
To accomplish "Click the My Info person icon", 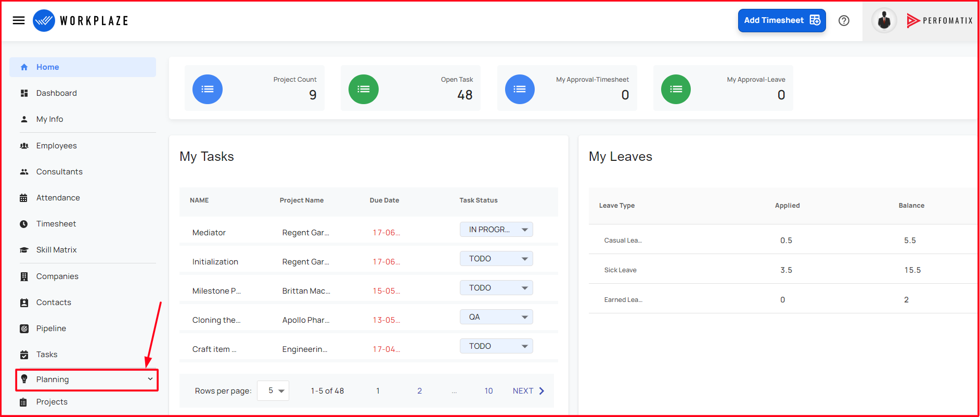I will click(24, 119).
